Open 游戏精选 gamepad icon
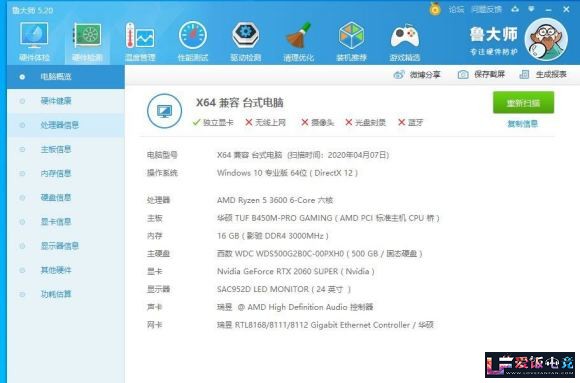 [x=405, y=41]
